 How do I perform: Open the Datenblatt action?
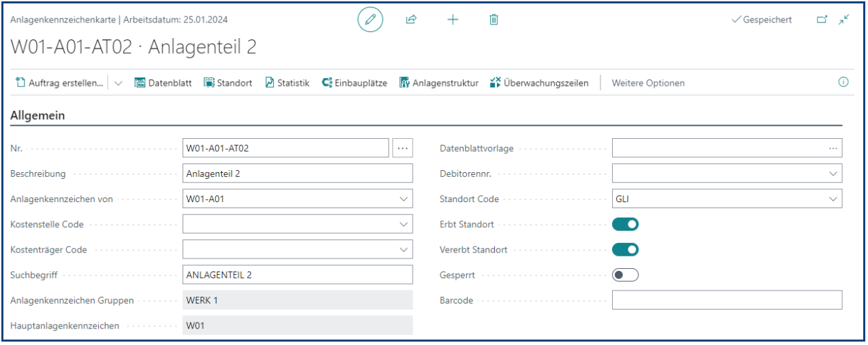[x=163, y=83]
